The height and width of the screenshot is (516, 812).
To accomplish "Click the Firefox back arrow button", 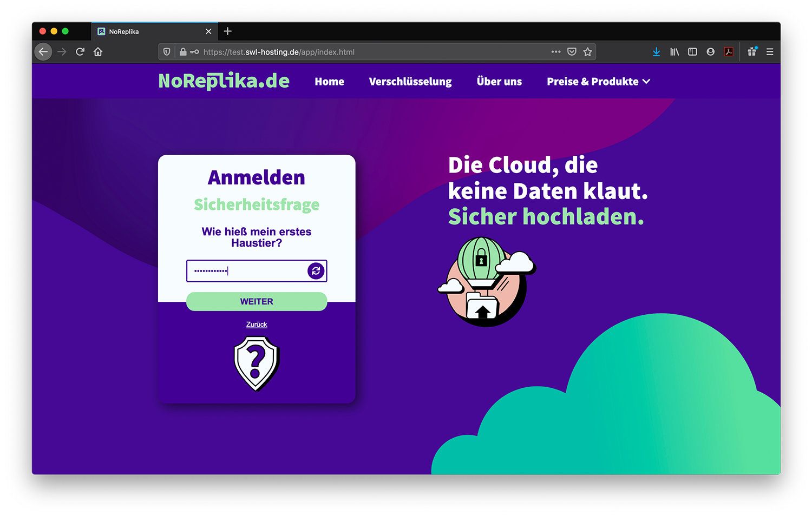I will click(x=43, y=52).
